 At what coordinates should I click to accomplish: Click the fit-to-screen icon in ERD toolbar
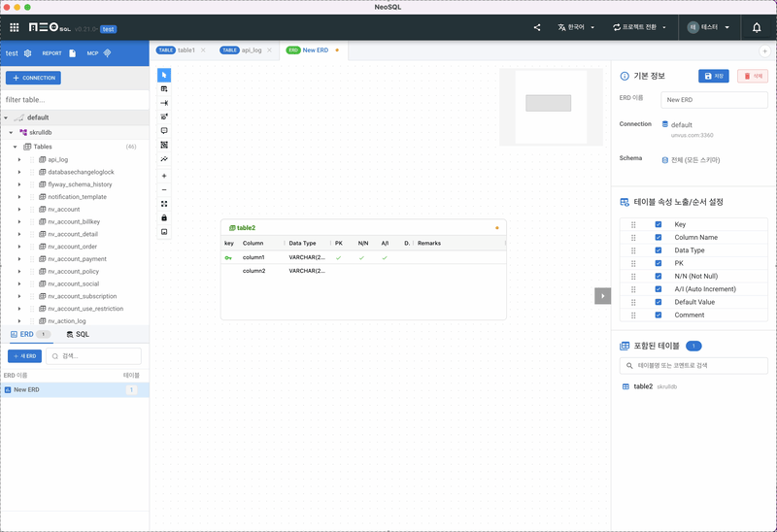click(x=163, y=204)
